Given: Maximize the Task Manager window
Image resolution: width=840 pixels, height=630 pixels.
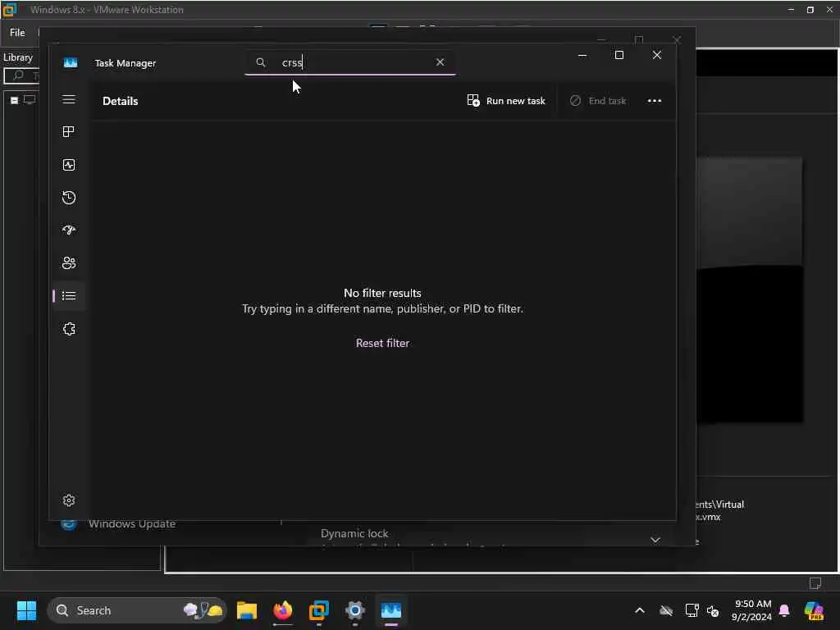Looking at the screenshot, I should point(619,55).
